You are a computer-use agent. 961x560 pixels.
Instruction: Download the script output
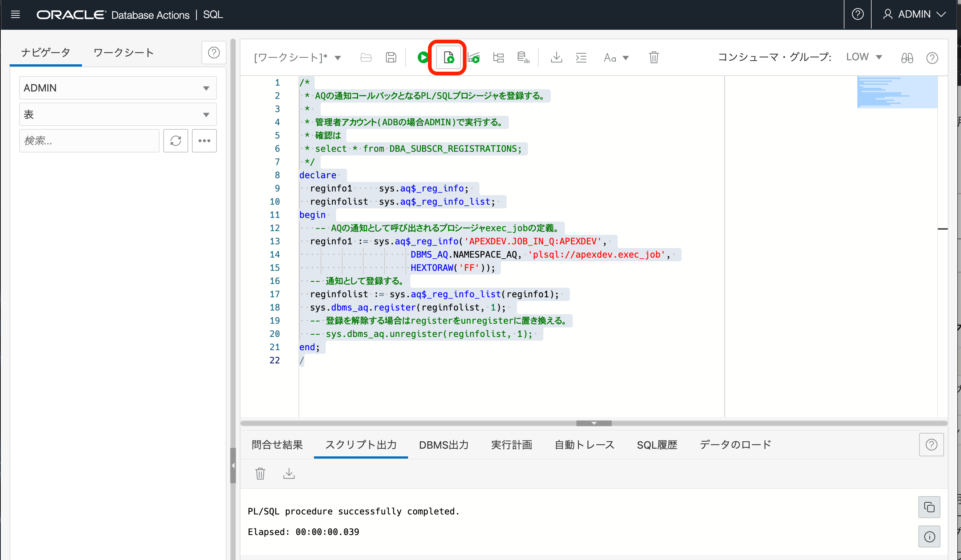click(289, 474)
